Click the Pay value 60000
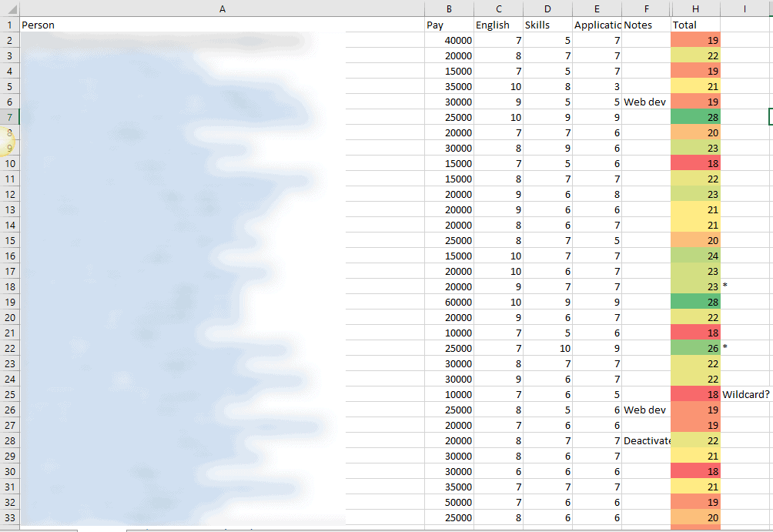 pos(449,302)
